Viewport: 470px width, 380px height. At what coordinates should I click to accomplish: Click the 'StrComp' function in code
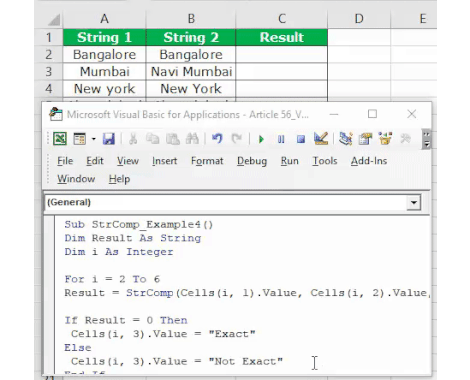click(150, 293)
